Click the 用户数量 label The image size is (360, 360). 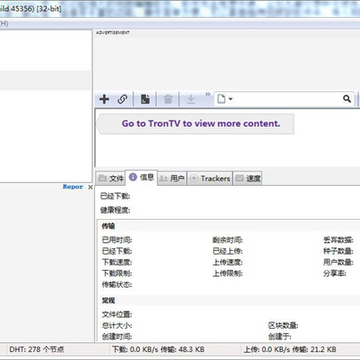tap(338, 262)
